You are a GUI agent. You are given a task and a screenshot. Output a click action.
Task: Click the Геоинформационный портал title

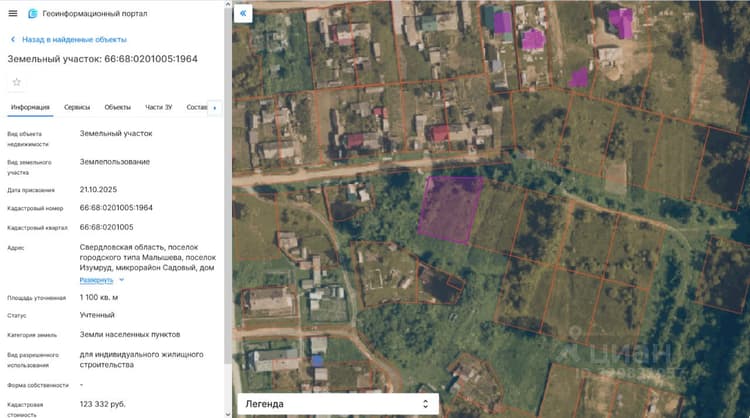click(x=95, y=13)
